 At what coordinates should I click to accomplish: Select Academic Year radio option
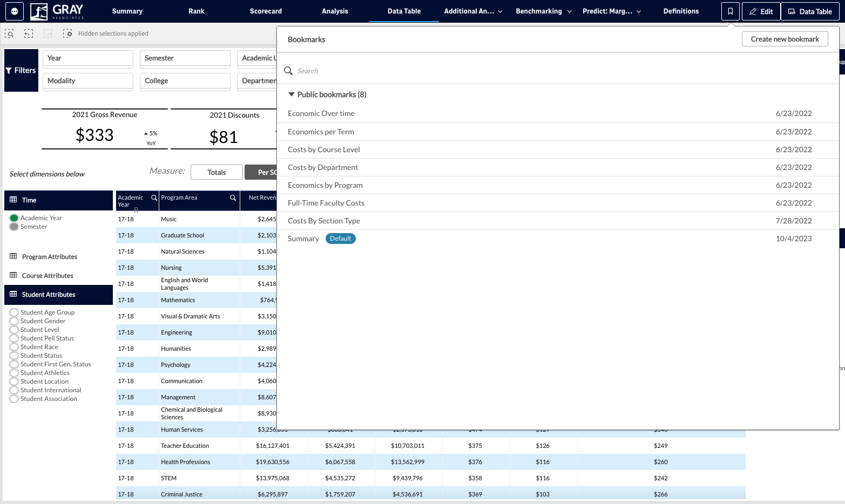14,218
